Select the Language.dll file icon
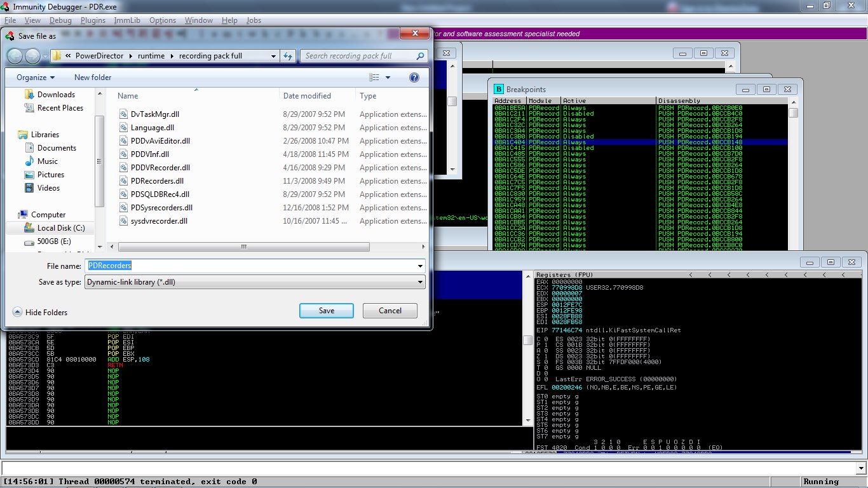 [124, 128]
